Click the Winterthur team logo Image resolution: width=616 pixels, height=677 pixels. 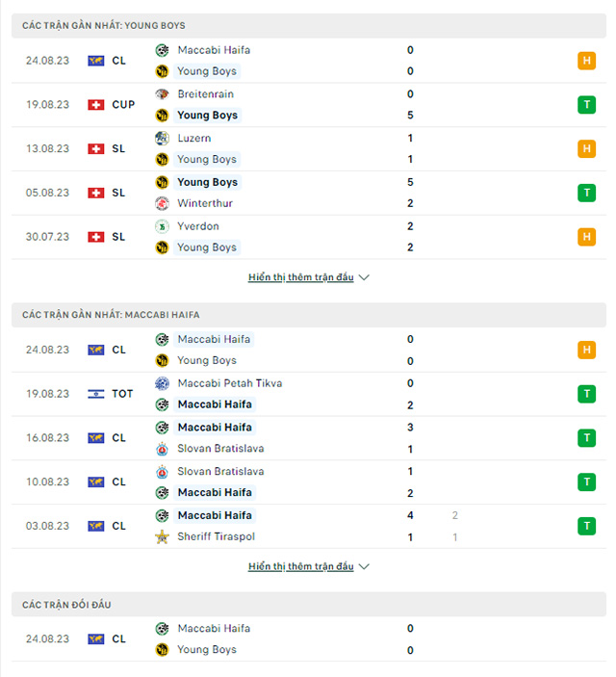point(162,203)
